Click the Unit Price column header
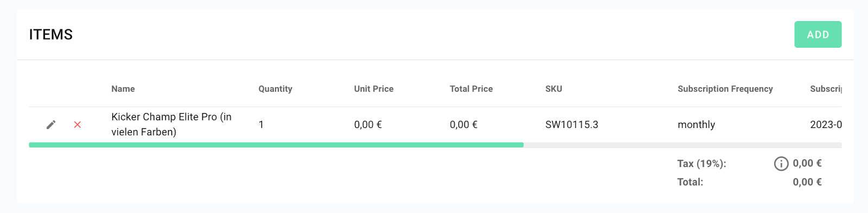Image resolution: width=868 pixels, height=213 pixels. (x=374, y=89)
